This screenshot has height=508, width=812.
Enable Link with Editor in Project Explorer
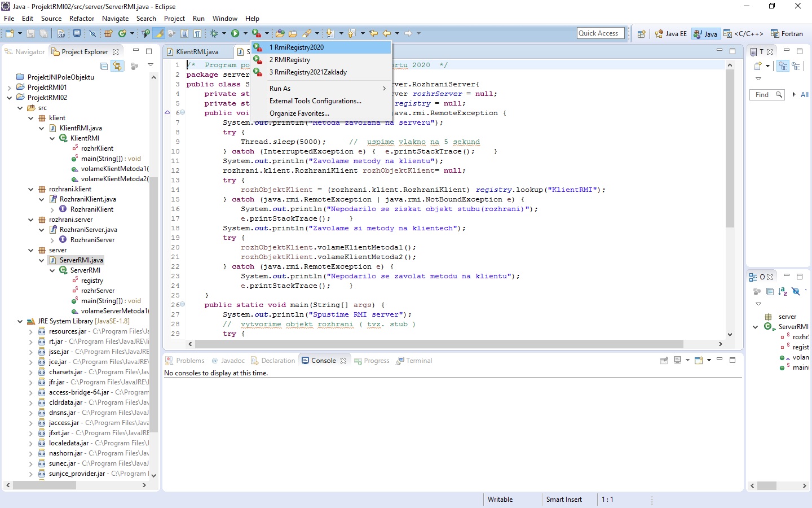(x=118, y=66)
